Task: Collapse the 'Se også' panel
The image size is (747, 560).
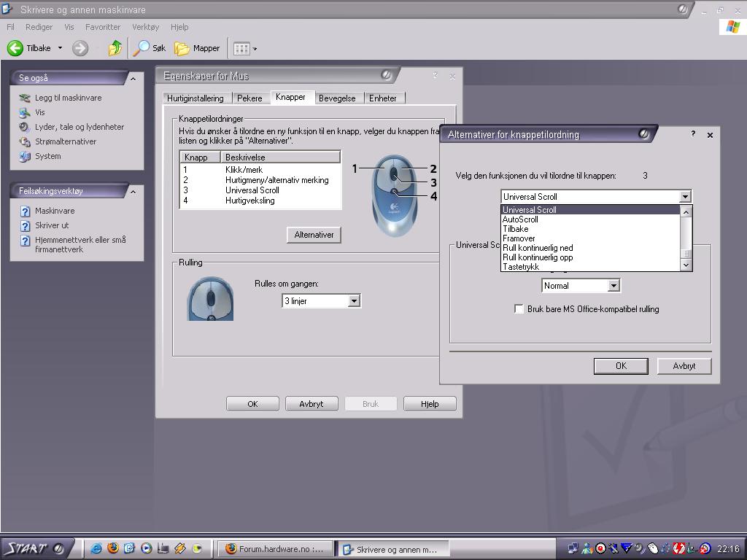Action: click(133, 78)
